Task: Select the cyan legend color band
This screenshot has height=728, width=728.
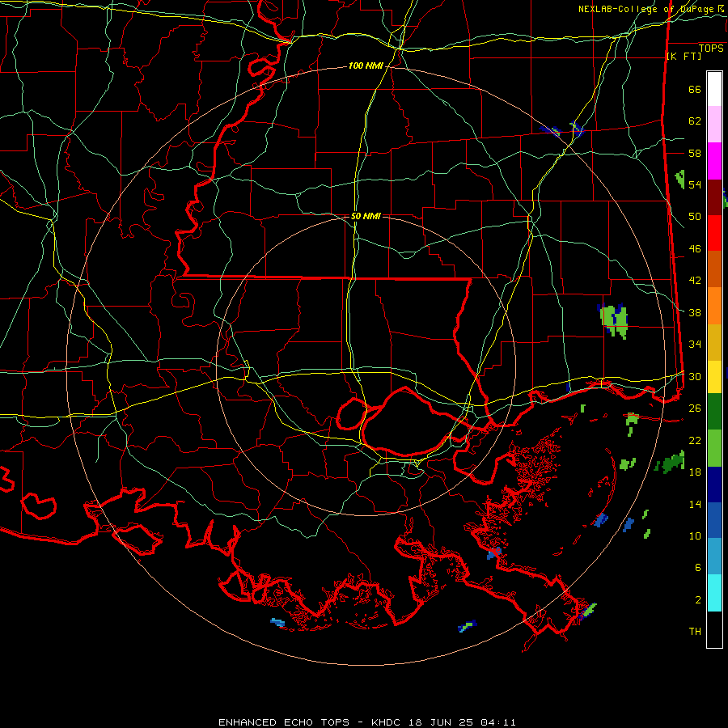Action: [714, 593]
